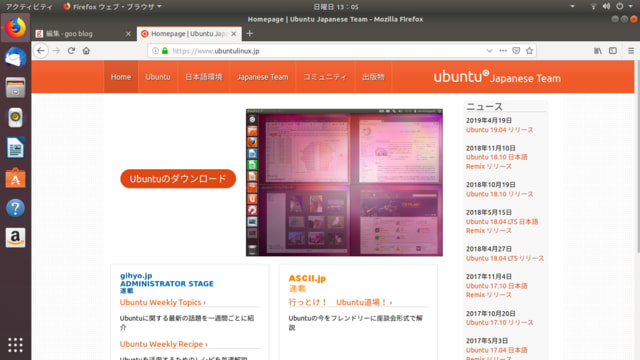Open LibreOffice Writer from the dock
The image size is (640, 360).
click(16, 147)
